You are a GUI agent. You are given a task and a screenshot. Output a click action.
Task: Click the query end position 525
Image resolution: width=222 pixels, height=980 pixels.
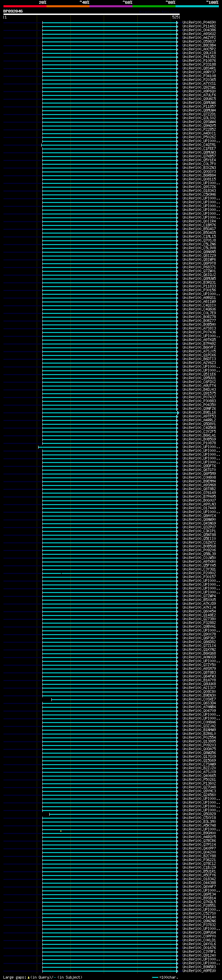click(x=175, y=17)
